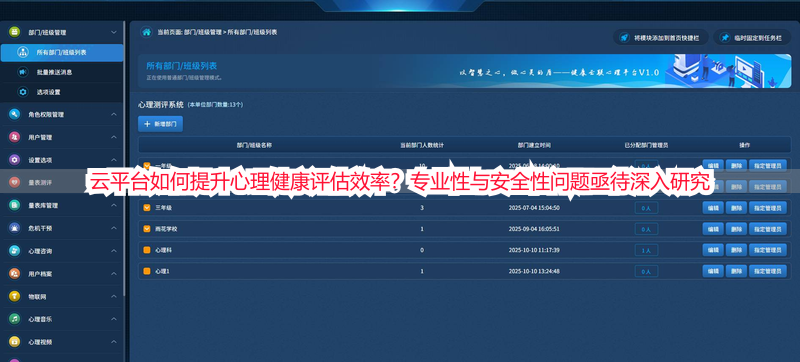
Task: Open the 0人 badge for 三年级
Action: click(x=646, y=208)
